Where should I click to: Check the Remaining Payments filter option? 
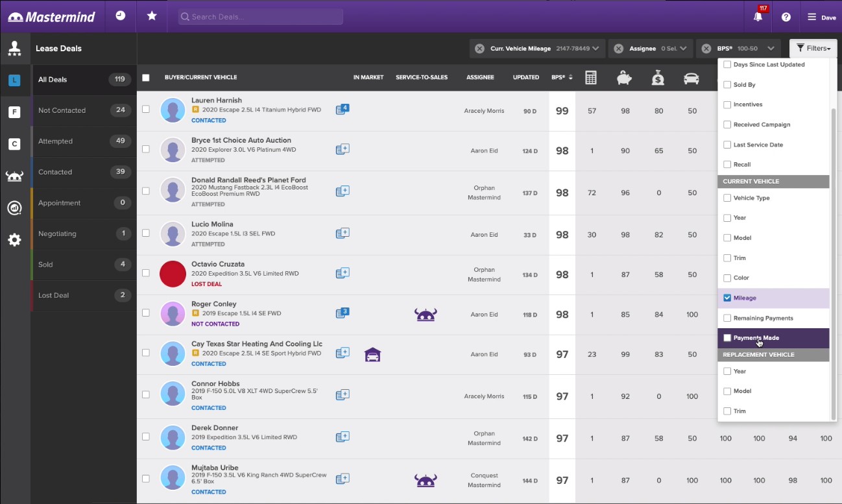tap(727, 318)
